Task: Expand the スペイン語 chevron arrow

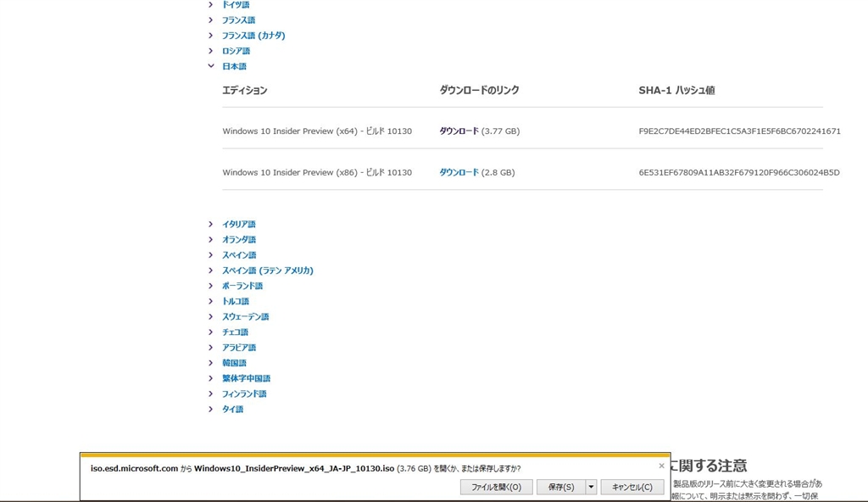Action: tap(210, 255)
